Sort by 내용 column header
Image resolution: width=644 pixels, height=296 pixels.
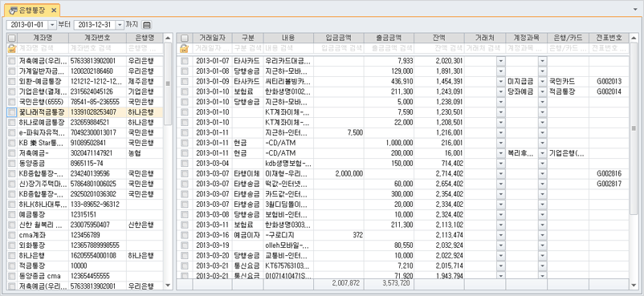[x=288, y=38]
